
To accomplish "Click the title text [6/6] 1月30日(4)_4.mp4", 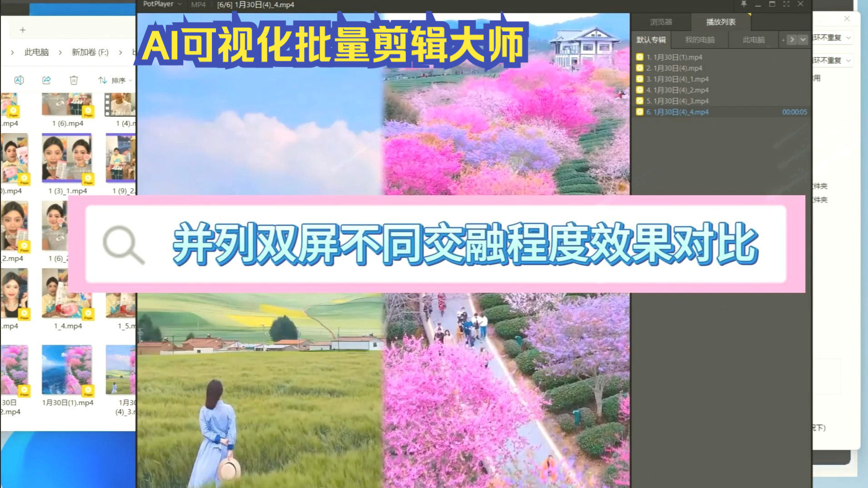I will tap(256, 5).
